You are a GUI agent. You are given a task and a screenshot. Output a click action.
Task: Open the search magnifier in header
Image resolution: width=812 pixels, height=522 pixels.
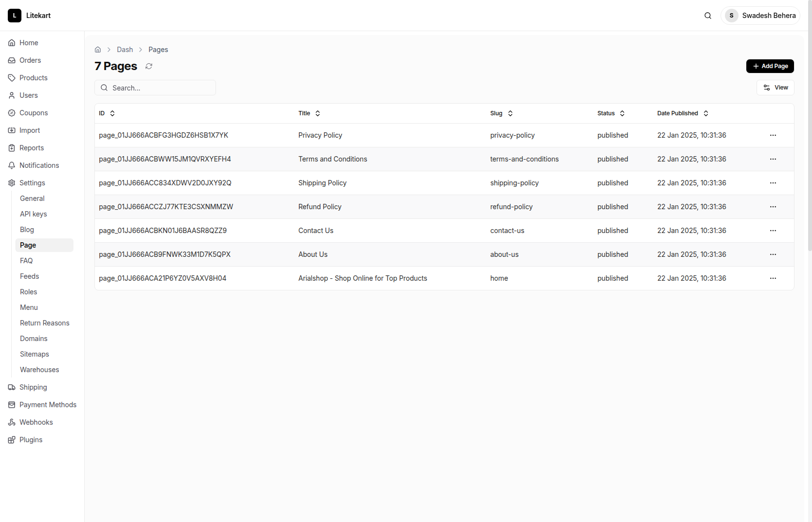[x=708, y=16]
